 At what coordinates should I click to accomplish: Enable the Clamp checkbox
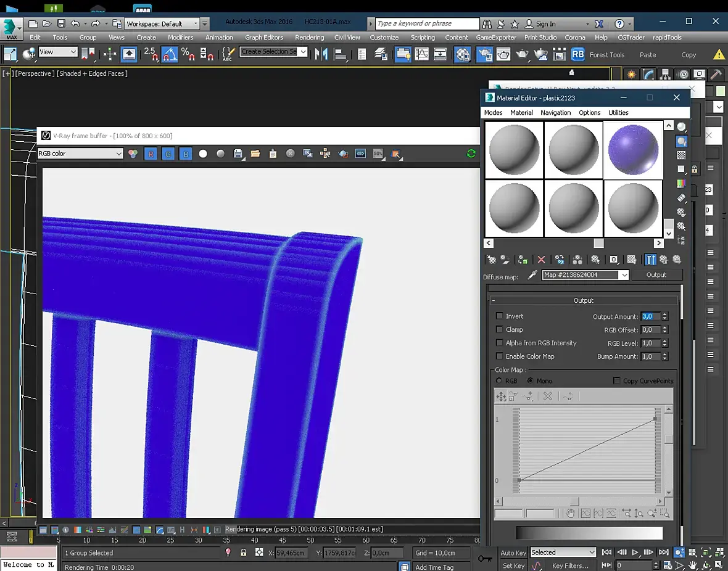click(x=500, y=330)
